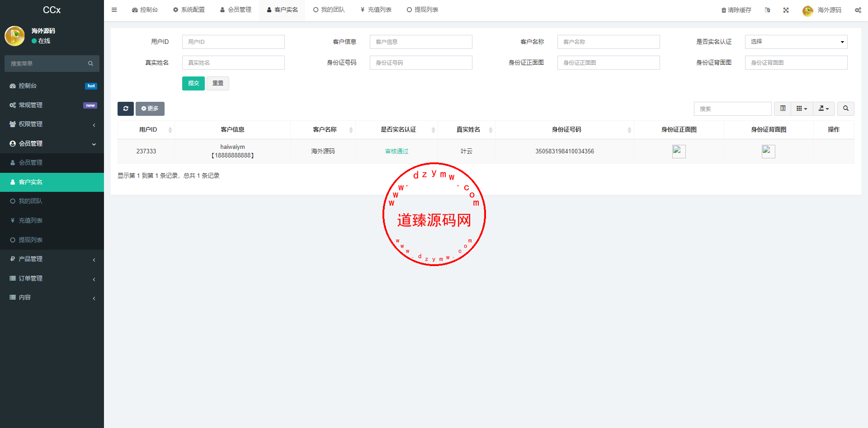Sort table by 身份证号码 column

pos(565,130)
